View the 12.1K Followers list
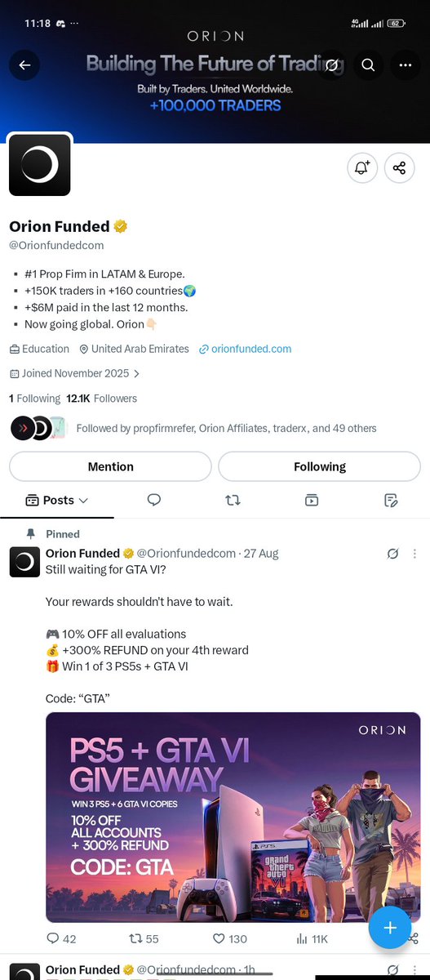Image resolution: width=430 pixels, height=980 pixels. coord(102,399)
